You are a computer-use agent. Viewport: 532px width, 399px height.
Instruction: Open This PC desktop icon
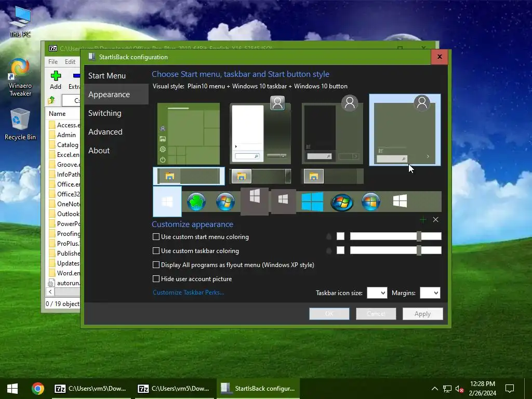tap(20, 21)
